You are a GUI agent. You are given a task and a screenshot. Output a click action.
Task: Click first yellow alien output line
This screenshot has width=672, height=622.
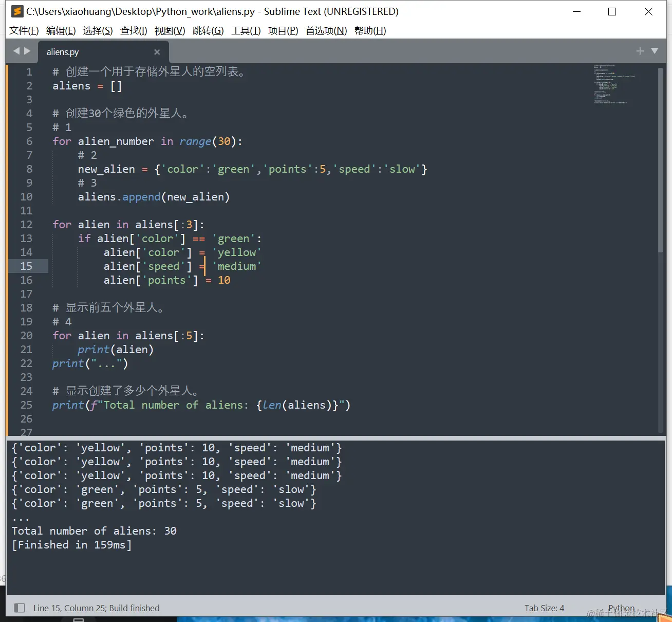coord(177,448)
